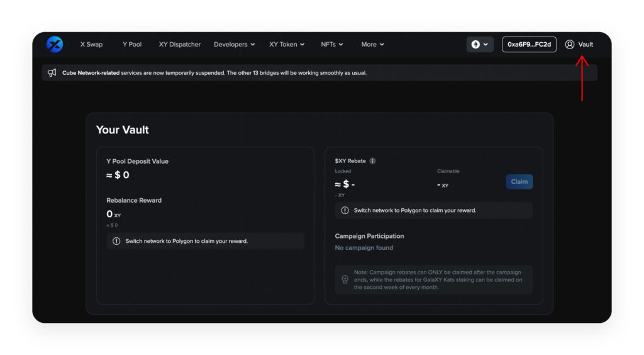Screen dimensions: 644x355
Task: Open XY Dispatcher from the navbar
Action: coord(180,44)
